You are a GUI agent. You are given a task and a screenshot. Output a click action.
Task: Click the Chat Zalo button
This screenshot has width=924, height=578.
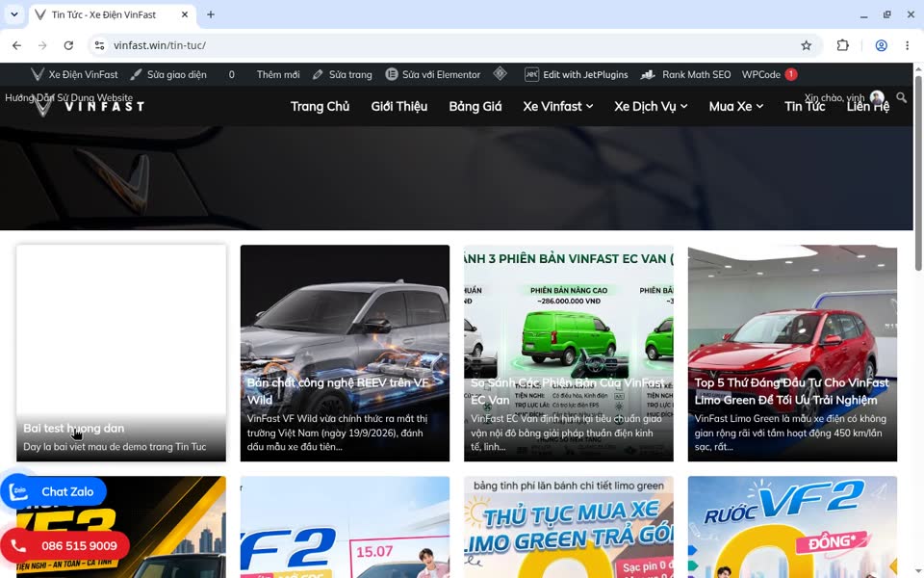click(54, 491)
